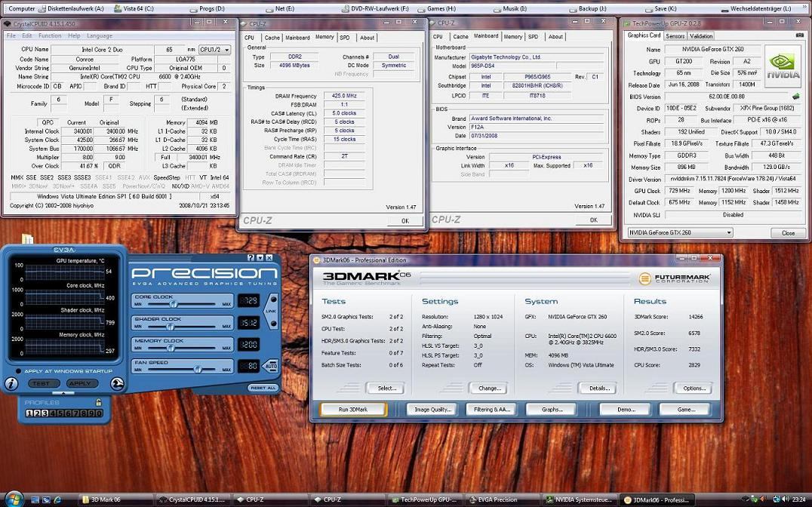Close GPU-Z with the Close button
The width and height of the screenshot is (812, 507).
[x=788, y=232]
